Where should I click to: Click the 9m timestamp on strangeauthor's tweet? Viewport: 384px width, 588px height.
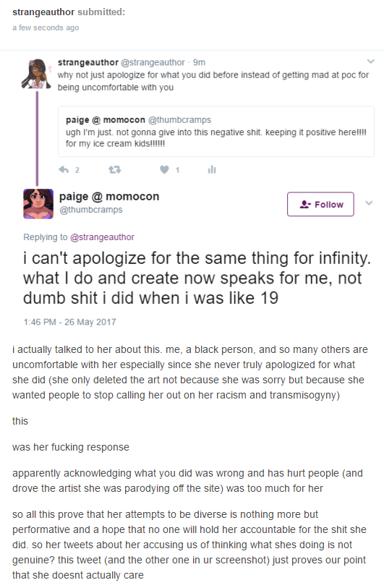tap(199, 62)
